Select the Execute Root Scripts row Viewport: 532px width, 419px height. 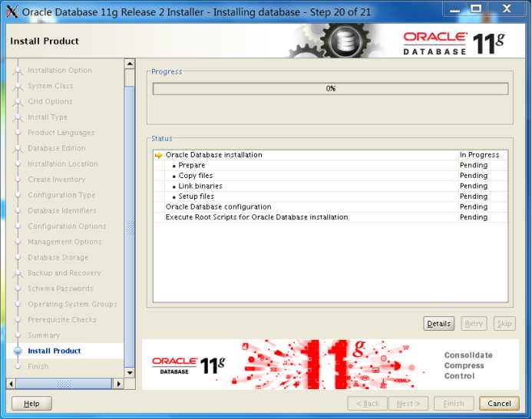click(x=330, y=217)
